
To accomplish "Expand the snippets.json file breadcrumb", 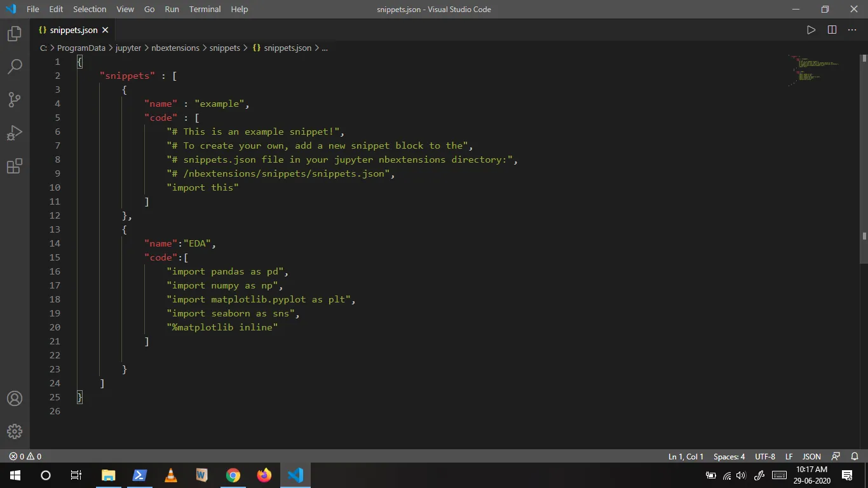I will (282, 48).
